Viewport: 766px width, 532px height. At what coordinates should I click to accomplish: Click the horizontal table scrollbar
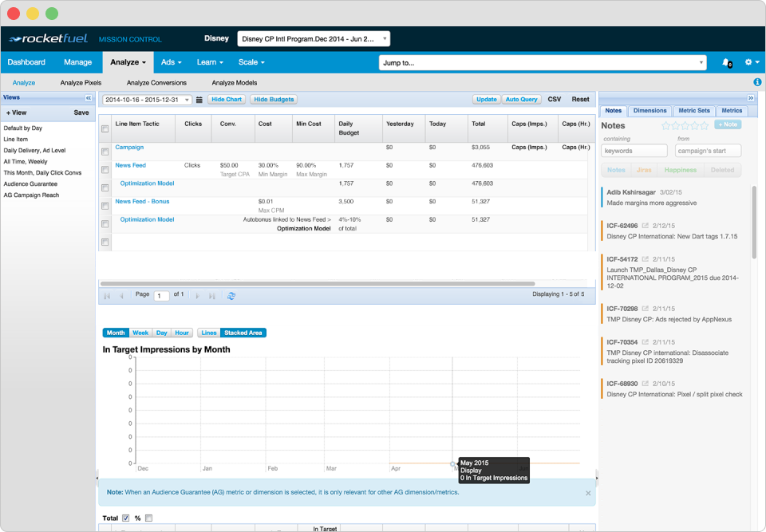[x=318, y=283]
